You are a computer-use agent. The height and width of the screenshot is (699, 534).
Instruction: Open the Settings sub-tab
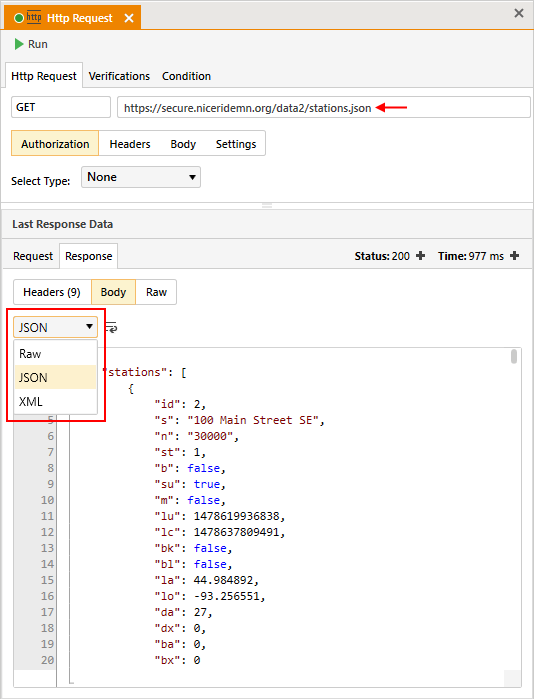pos(236,144)
